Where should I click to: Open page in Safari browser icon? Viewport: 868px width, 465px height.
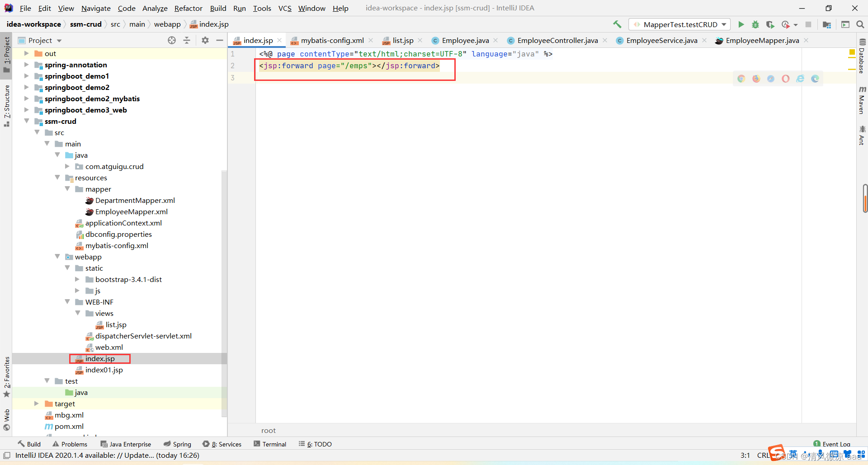[x=771, y=79]
